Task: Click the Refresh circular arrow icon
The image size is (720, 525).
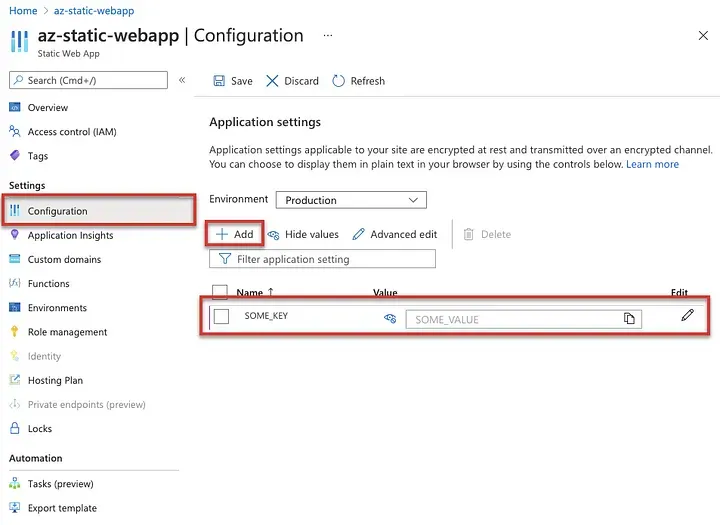Action: tap(338, 81)
